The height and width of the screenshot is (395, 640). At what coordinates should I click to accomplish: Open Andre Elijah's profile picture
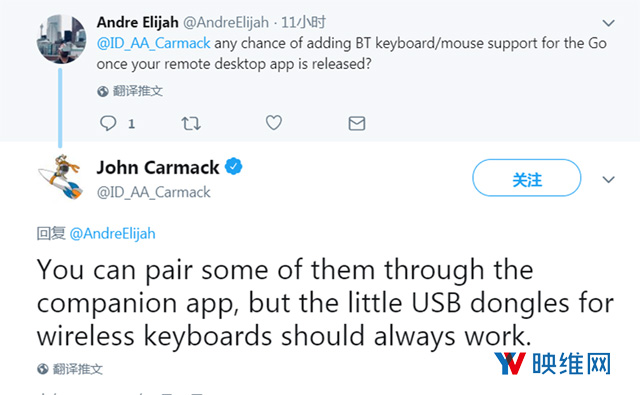(61, 39)
